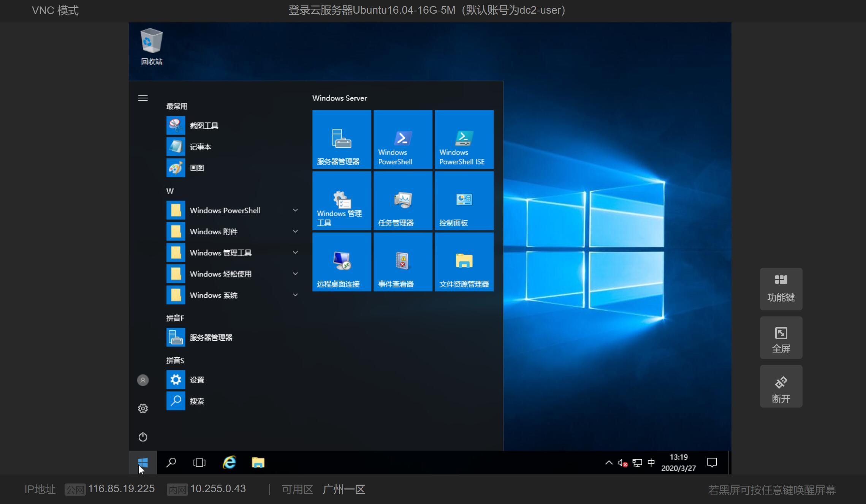Open the Windows PowerShell folder entry
The image size is (866, 504).
(x=233, y=210)
